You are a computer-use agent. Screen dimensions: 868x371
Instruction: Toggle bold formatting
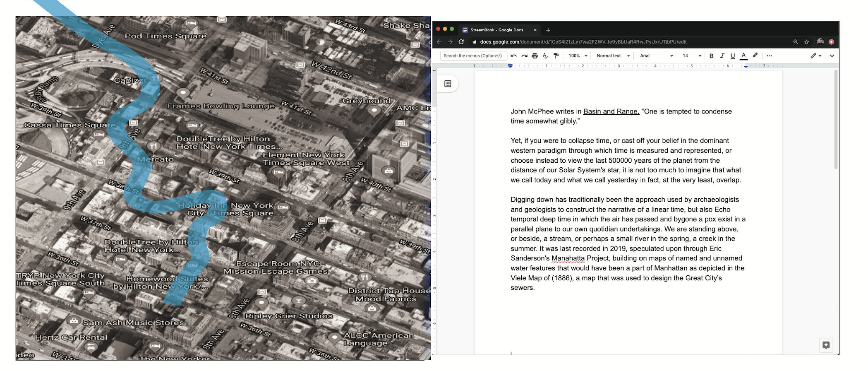point(711,56)
